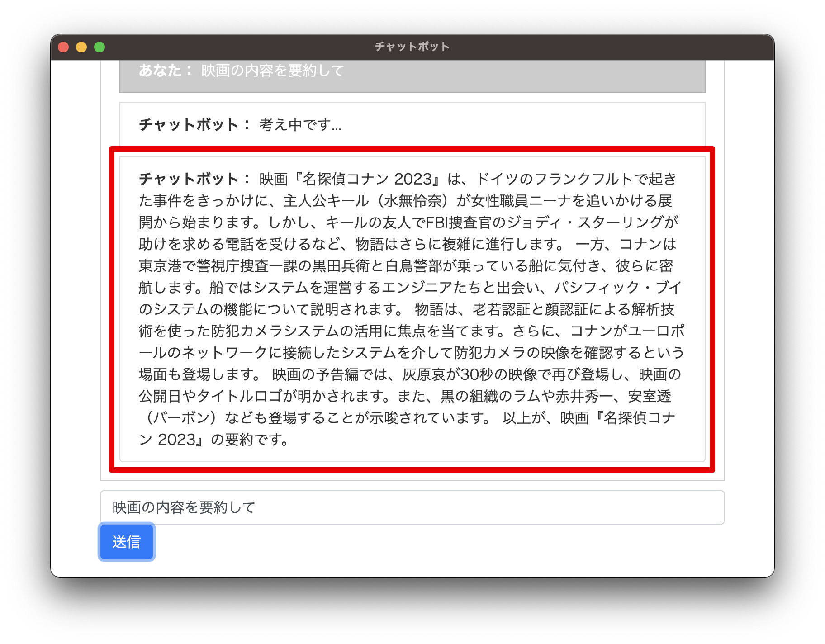Image resolution: width=825 pixels, height=644 pixels.
Task: Click the チャットボット: label beside 考え中です
Action: [194, 125]
